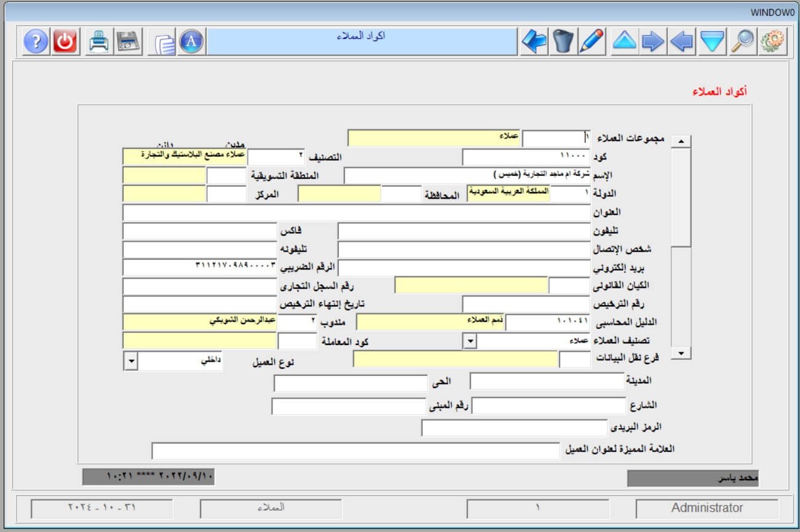Save record using floppy disk icon
Image resolution: width=800 pixels, height=532 pixels.
(128, 42)
